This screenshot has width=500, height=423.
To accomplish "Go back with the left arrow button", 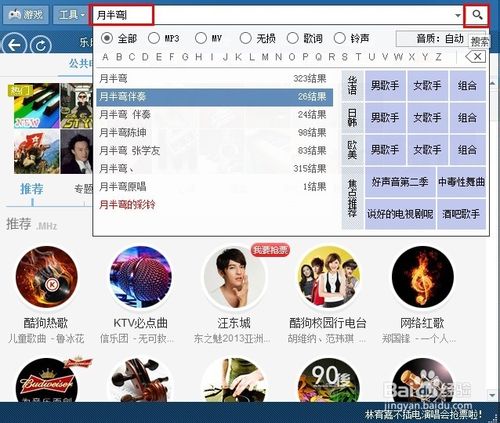I will click(14, 45).
